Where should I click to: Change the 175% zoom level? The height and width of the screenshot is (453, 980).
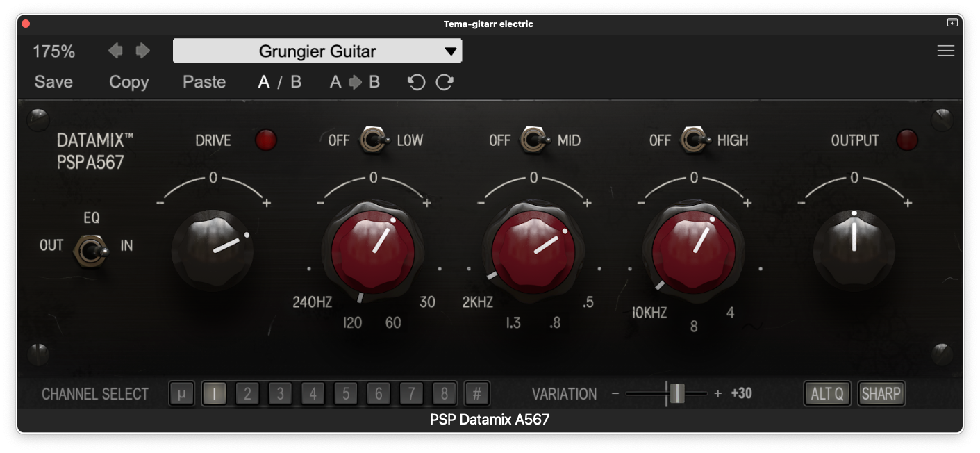(x=54, y=51)
